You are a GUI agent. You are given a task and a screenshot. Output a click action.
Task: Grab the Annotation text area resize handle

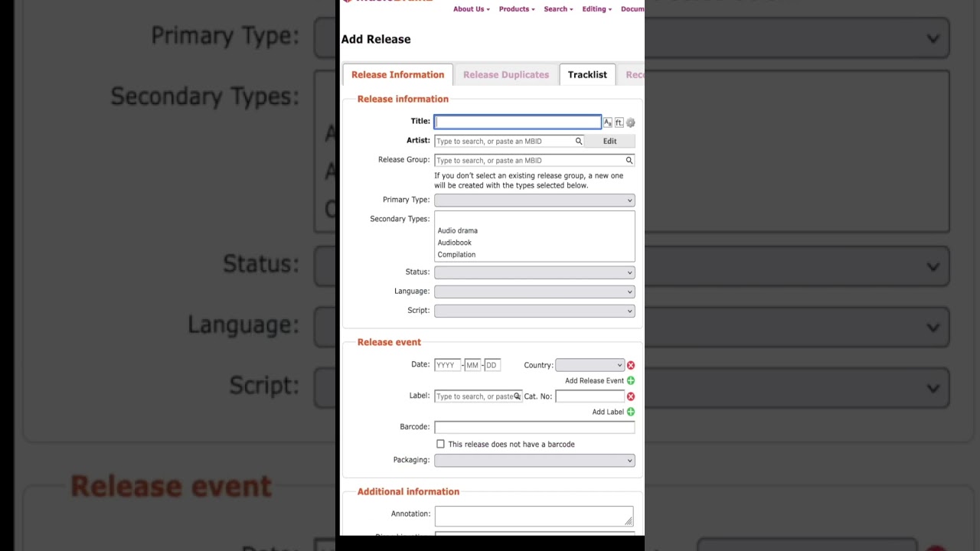coord(629,521)
